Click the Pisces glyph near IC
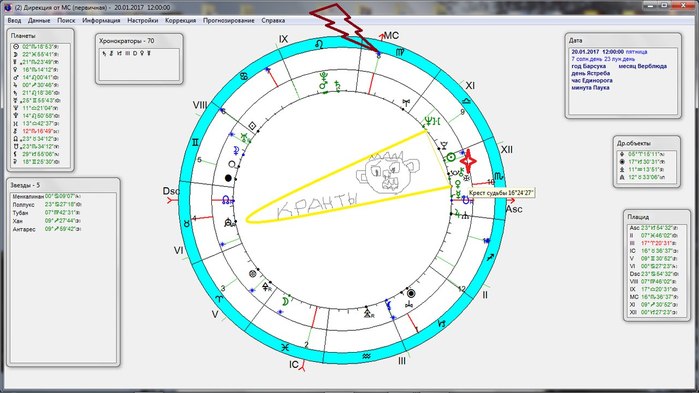699x393 pixels. pos(285,347)
